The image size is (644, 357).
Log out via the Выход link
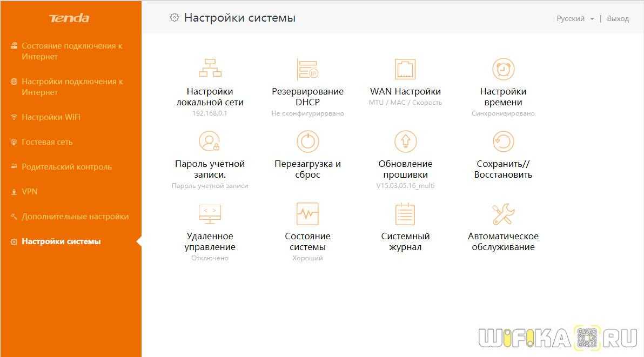tap(618, 18)
